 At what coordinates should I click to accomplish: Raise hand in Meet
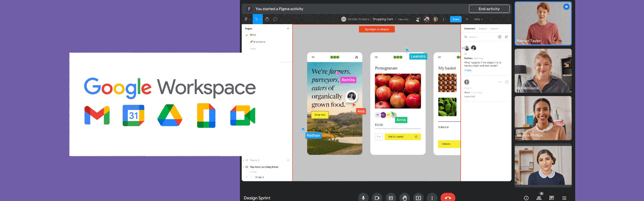click(405, 198)
